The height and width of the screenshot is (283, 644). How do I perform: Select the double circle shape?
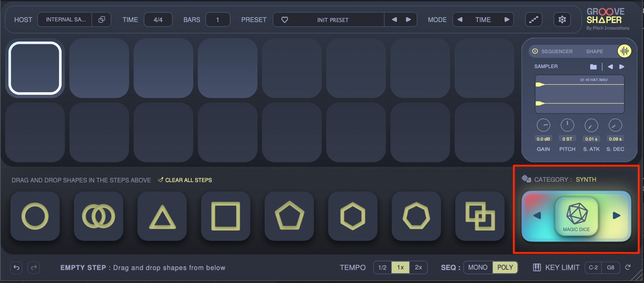point(99,216)
